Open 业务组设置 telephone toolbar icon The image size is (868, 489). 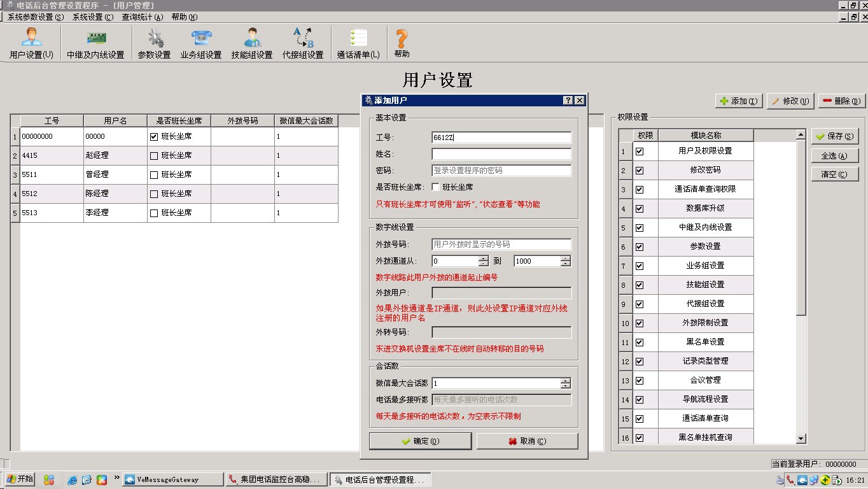pyautogui.click(x=201, y=43)
